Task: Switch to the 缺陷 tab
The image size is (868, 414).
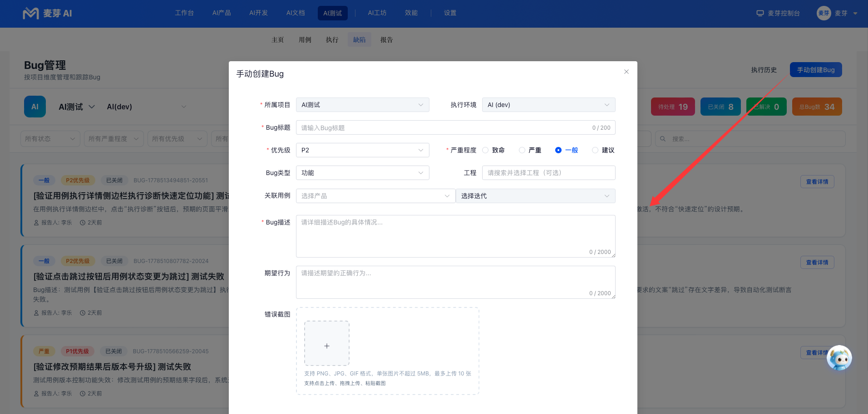Action: click(x=360, y=40)
